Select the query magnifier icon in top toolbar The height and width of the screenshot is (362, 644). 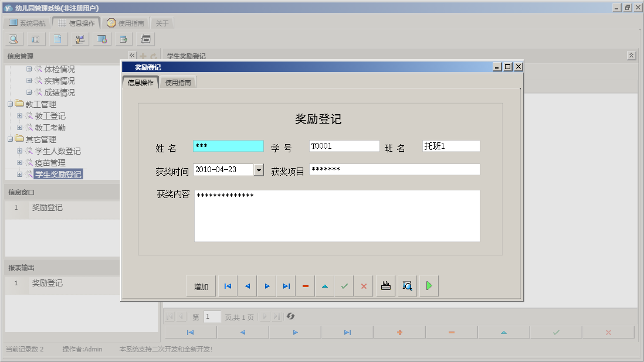pyautogui.click(x=13, y=39)
